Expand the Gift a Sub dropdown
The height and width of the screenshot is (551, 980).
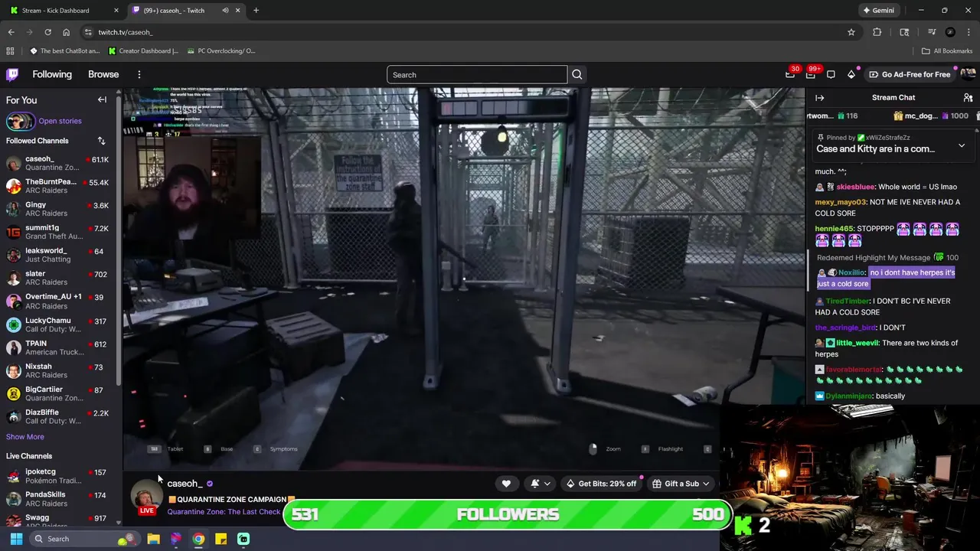[x=681, y=484]
